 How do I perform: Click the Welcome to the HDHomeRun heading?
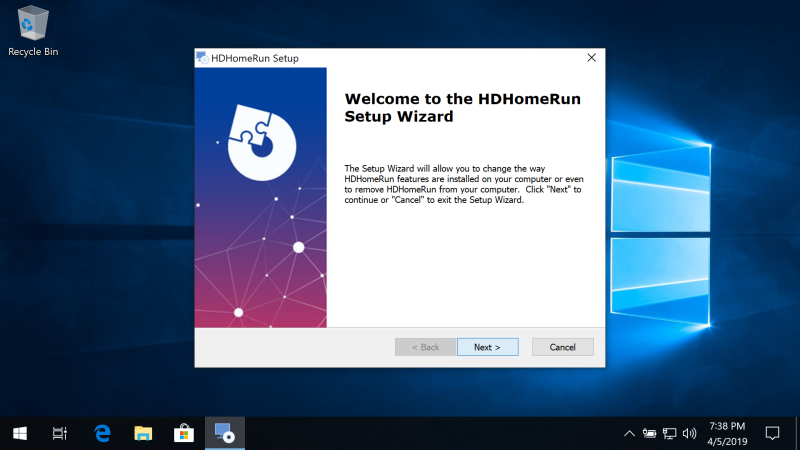462,108
